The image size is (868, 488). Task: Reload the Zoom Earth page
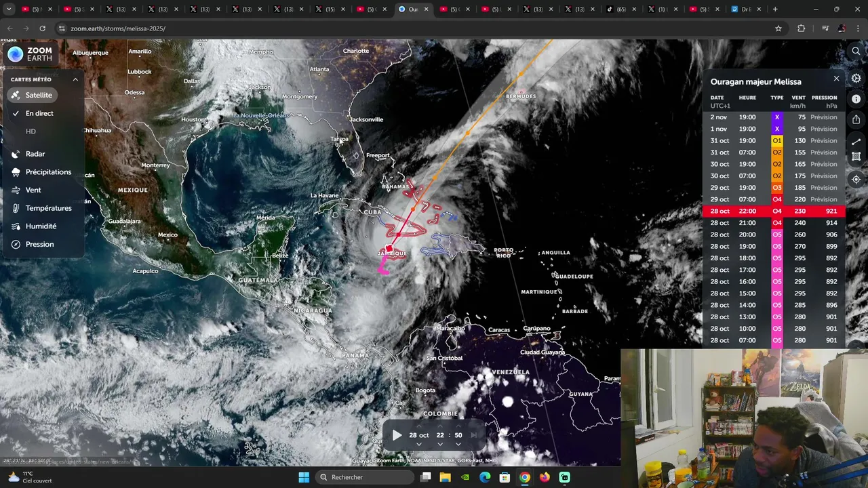click(x=42, y=28)
